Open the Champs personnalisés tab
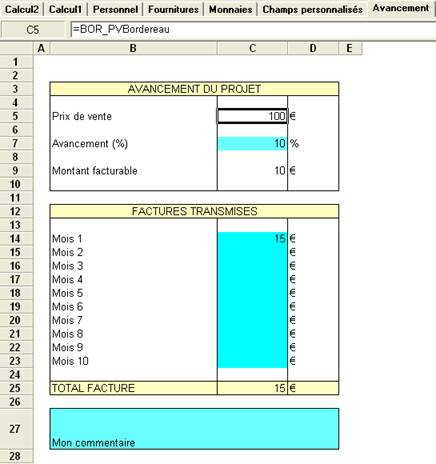Image resolution: width=436 pixels, height=464 pixels. tap(312, 9)
